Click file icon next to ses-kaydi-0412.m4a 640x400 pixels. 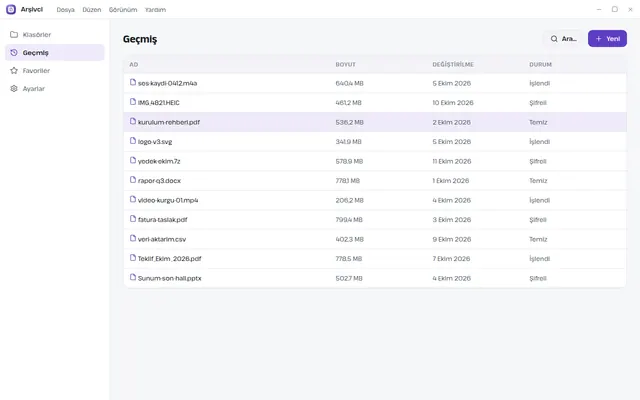(x=133, y=82)
